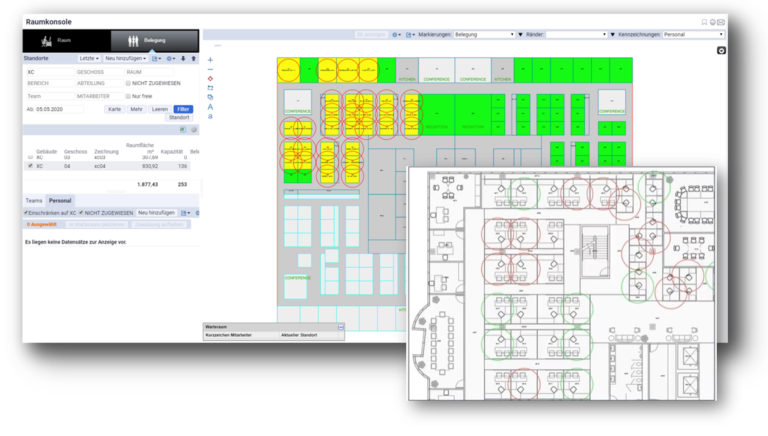Click the zoom in plus icon
Screen dimensions: 768x436
click(x=210, y=59)
